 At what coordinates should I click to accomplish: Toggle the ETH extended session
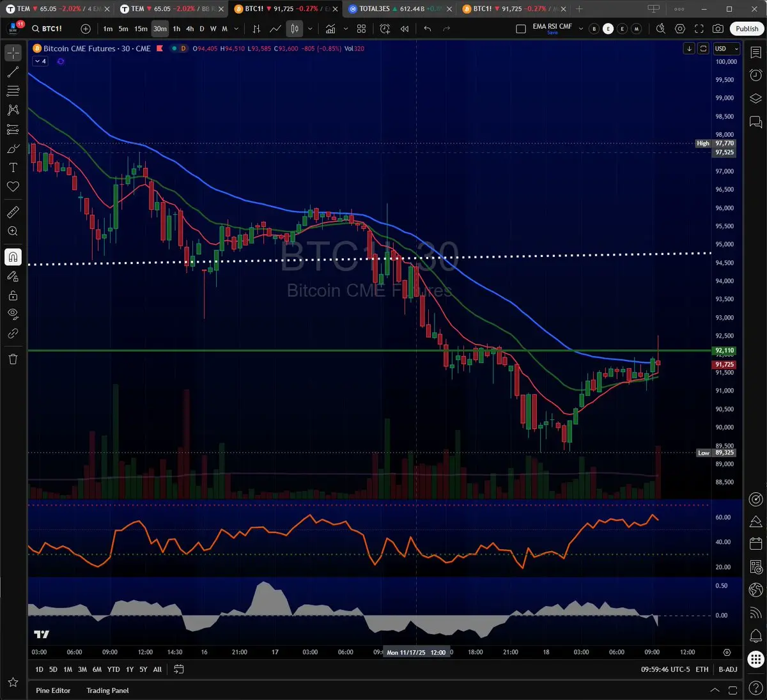click(x=702, y=669)
